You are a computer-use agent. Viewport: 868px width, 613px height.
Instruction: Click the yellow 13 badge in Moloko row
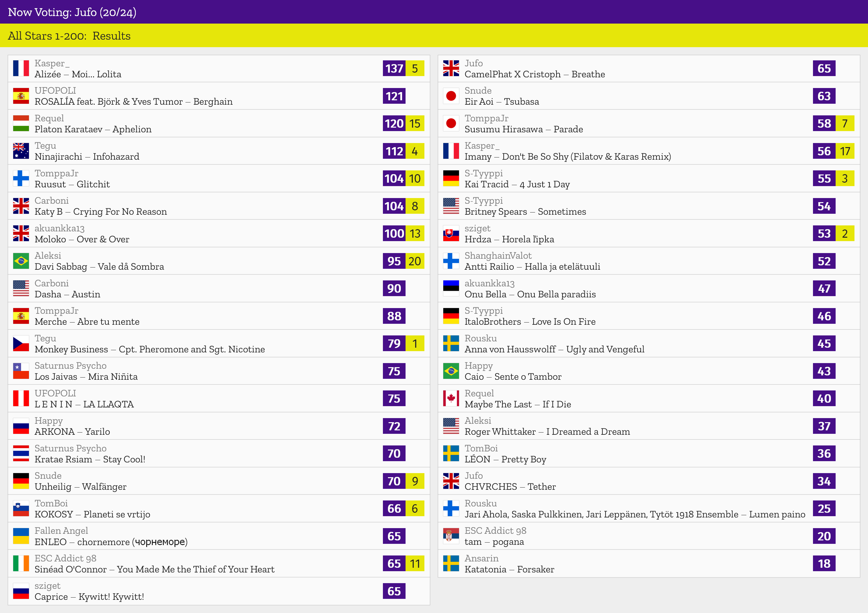(415, 234)
